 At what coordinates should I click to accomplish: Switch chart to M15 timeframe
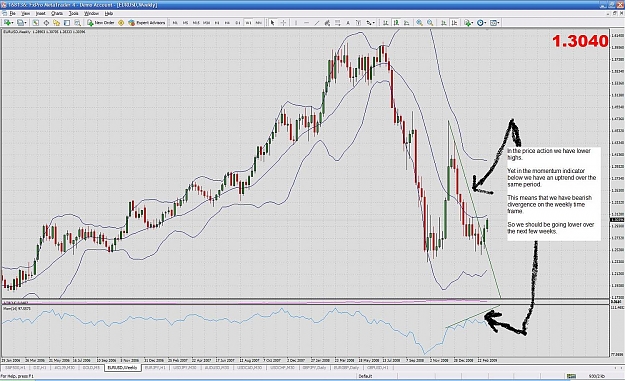196,23
